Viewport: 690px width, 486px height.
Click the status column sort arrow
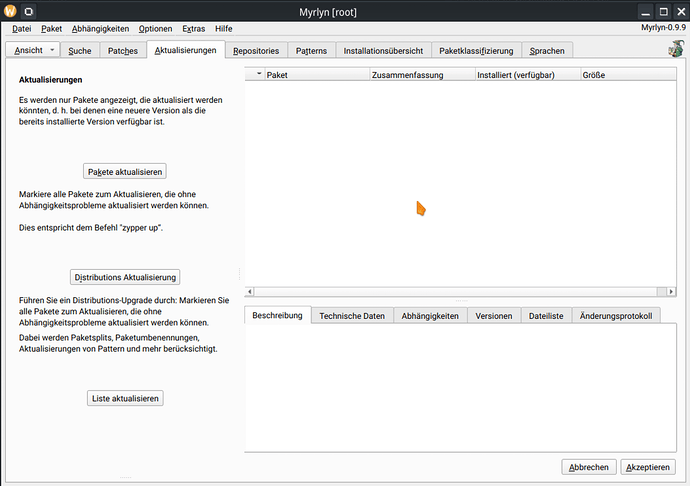pos(259,75)
